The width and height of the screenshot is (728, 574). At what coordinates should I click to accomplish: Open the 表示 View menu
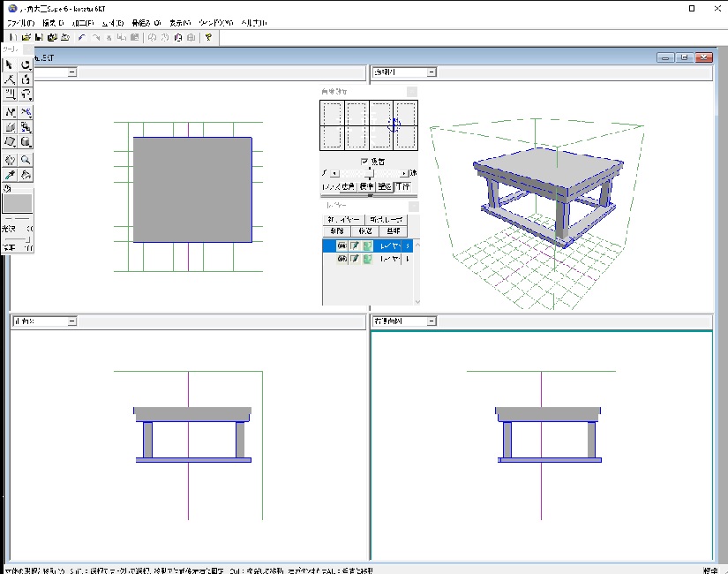(x=180, y=23)
